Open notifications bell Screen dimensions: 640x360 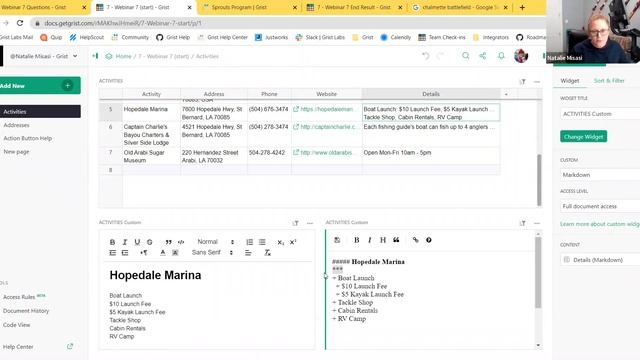coord(501,56)
